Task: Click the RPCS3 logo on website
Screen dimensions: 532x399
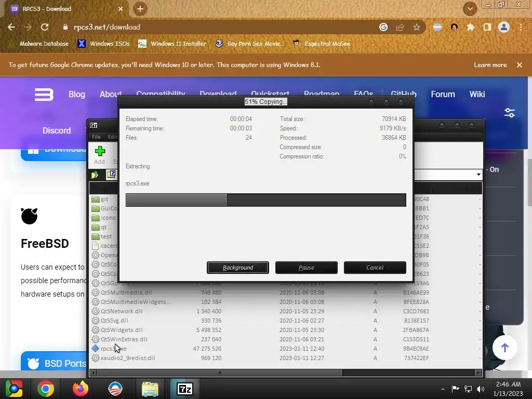Action: [x=44, y=95]
